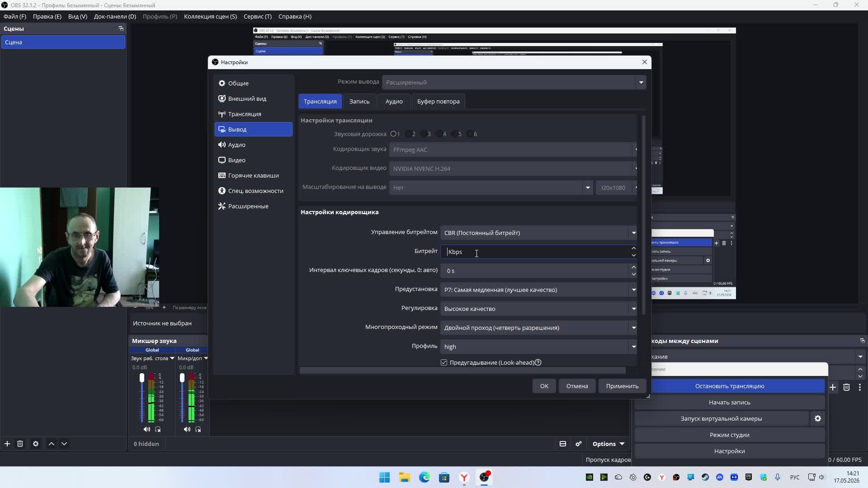The width and height of the screenshot is (868, 488).
Task: Toggle audio mixer layout icon
Action: (563, 444)
